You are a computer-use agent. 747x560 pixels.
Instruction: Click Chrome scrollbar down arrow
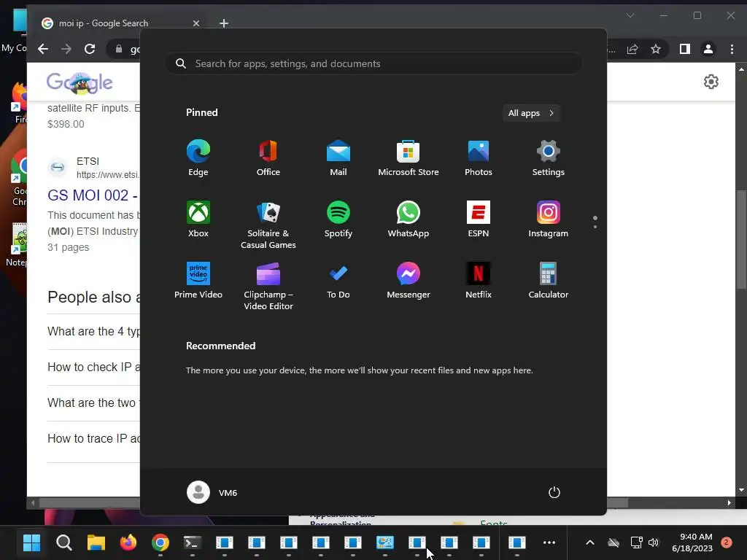pyautogui.click(x=741, y=490)
